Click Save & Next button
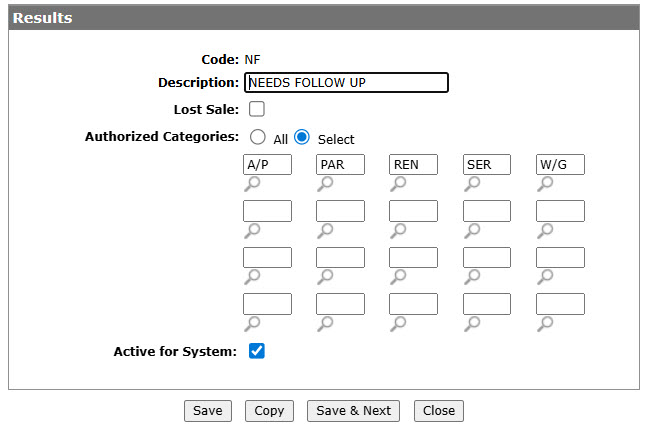The image size is (657, 427). 354,411
